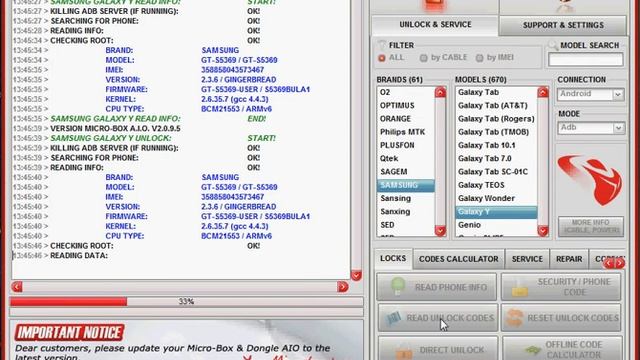Click the magnifier icon beside Model Search
The image size is (640, 360).
[x=553, y=45]
